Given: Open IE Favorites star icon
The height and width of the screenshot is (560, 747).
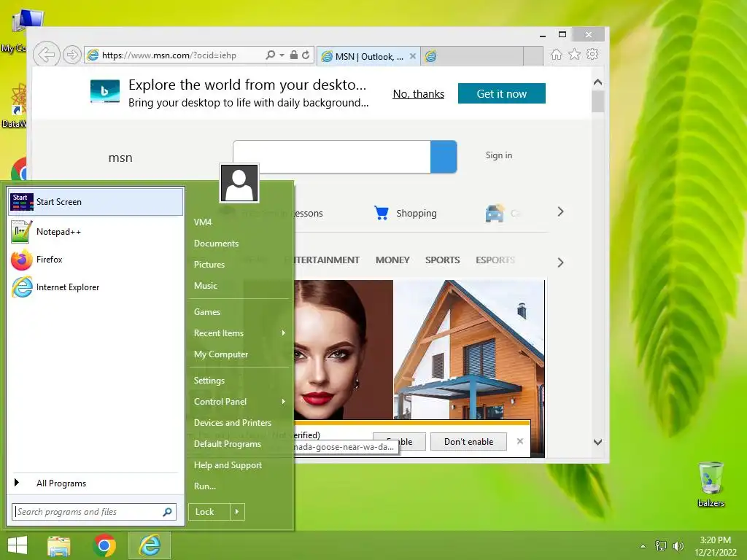Looking at the screenshot, I should pos(575,54).
